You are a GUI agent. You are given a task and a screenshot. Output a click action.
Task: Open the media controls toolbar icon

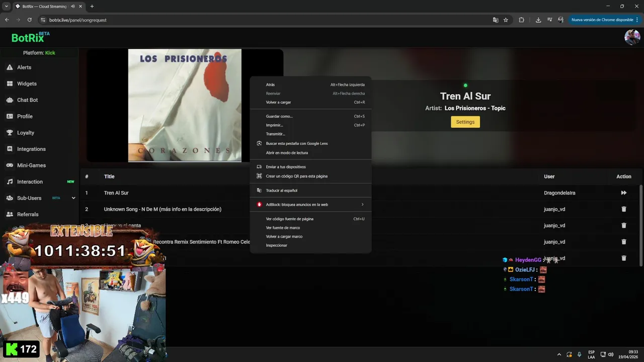pyautogui.click(x=549, y=20)
